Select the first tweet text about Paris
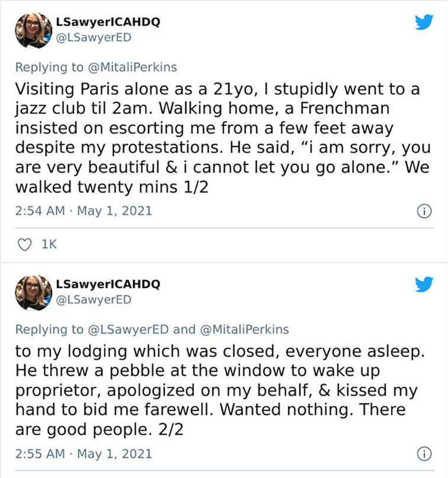The width and height of the screenshot is (448, 478). click(223, 138)
